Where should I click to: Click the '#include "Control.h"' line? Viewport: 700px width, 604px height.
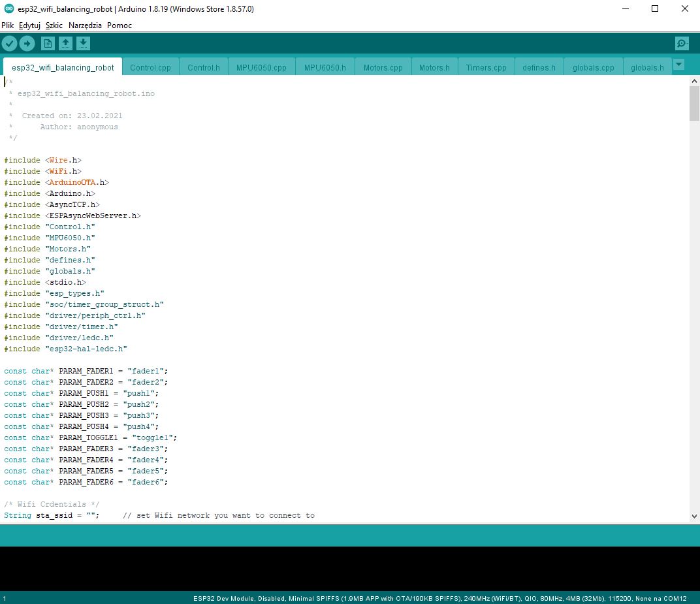[x=50, y=227]
